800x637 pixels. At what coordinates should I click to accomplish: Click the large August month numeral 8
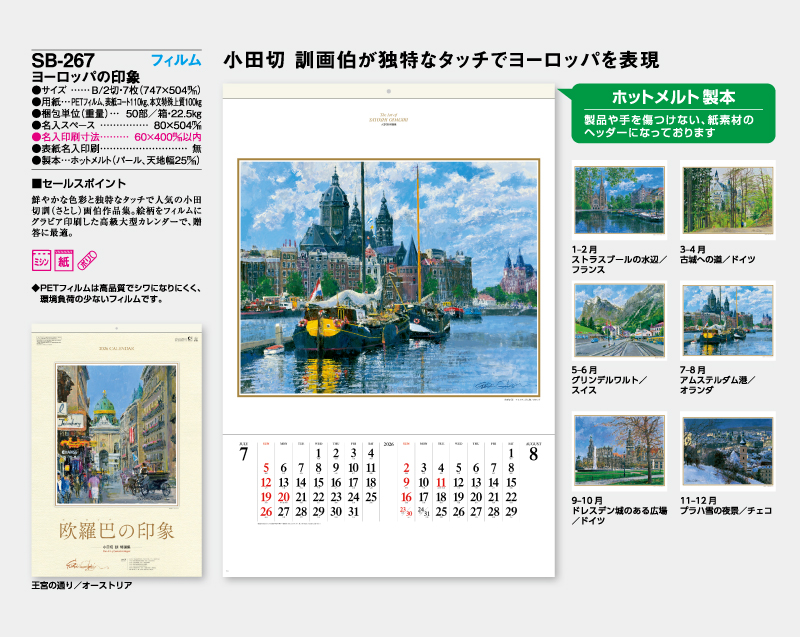point(534,454)
